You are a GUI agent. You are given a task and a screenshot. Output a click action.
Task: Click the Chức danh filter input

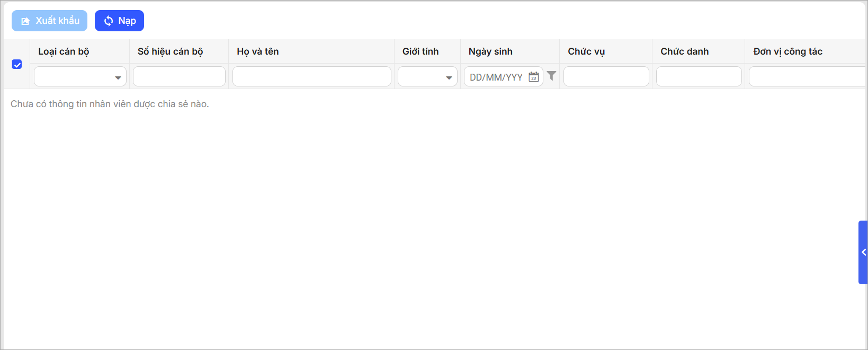coord(699,76)
